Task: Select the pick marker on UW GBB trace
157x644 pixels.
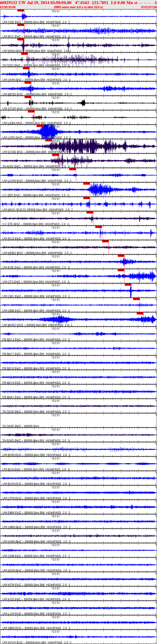Action: [136, 299]
